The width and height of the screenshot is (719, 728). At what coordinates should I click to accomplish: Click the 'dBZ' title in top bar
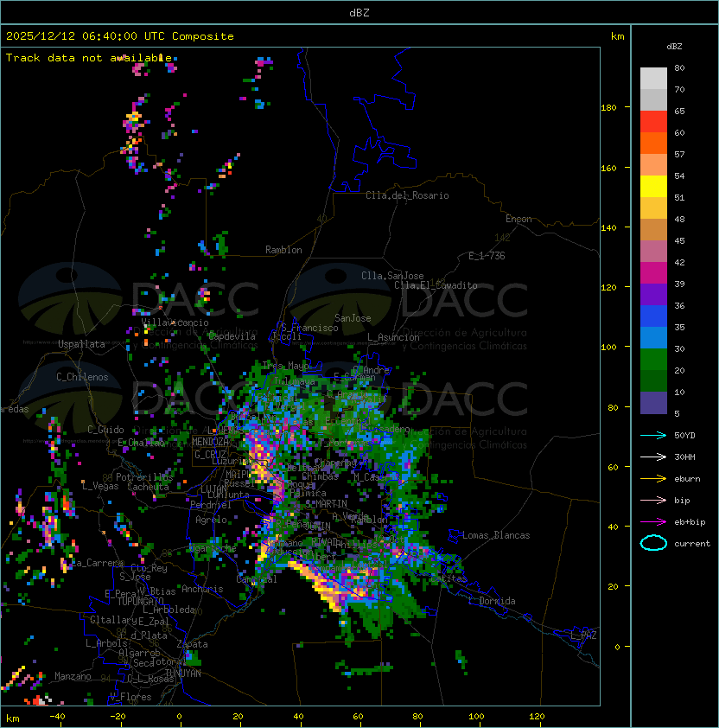(359, 12)
